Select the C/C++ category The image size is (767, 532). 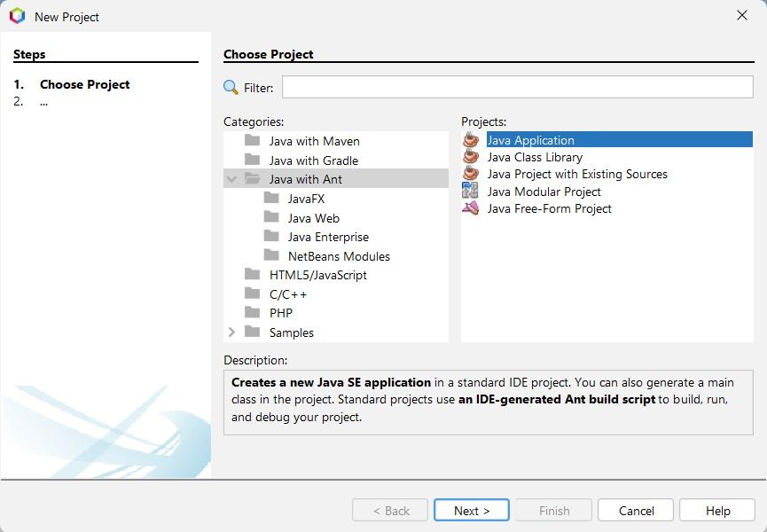click(288, 294)
